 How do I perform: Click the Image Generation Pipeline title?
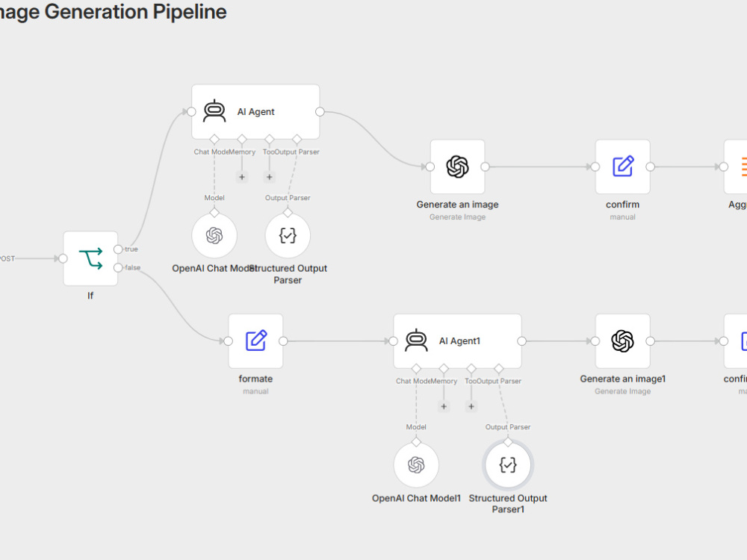(114, 11)
